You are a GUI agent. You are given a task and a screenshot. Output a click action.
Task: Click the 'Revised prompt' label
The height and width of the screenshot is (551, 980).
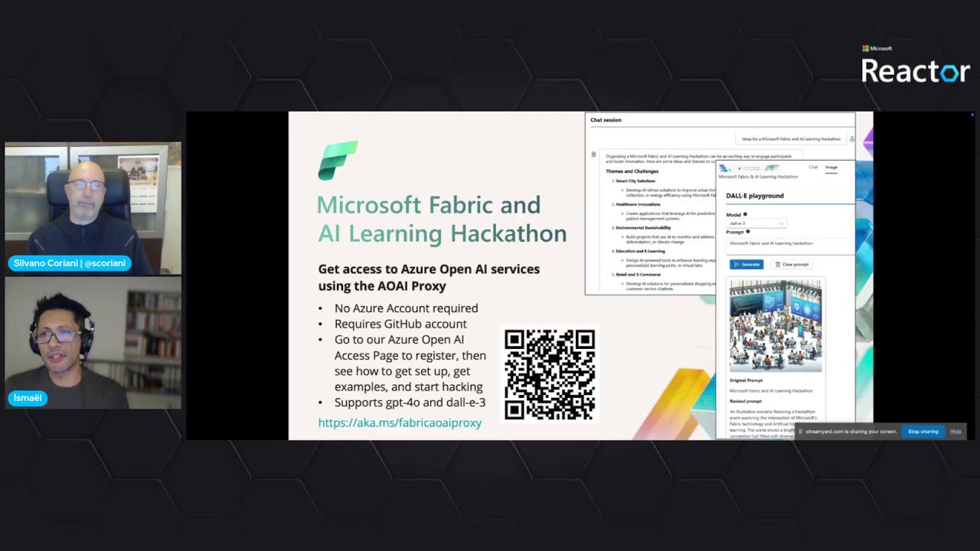coord(746,401)
